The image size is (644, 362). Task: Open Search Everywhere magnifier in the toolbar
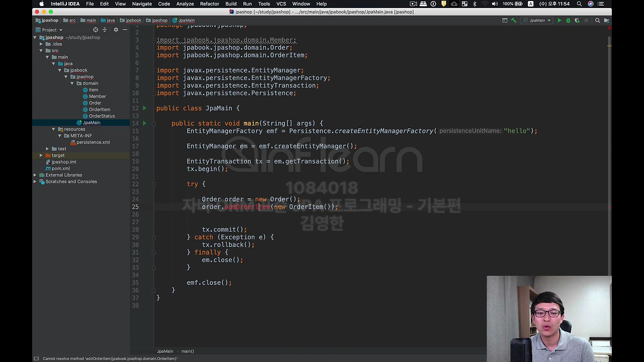[597, 21]
